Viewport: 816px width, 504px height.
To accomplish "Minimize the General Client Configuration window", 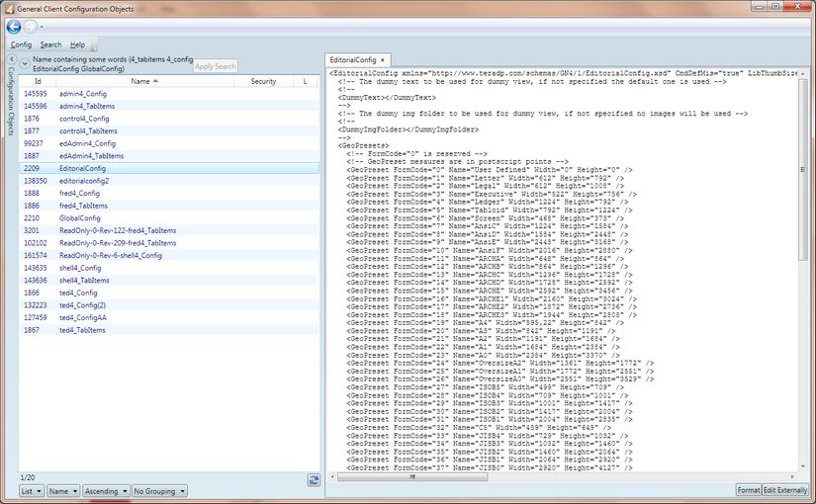I will pos(760,6).
